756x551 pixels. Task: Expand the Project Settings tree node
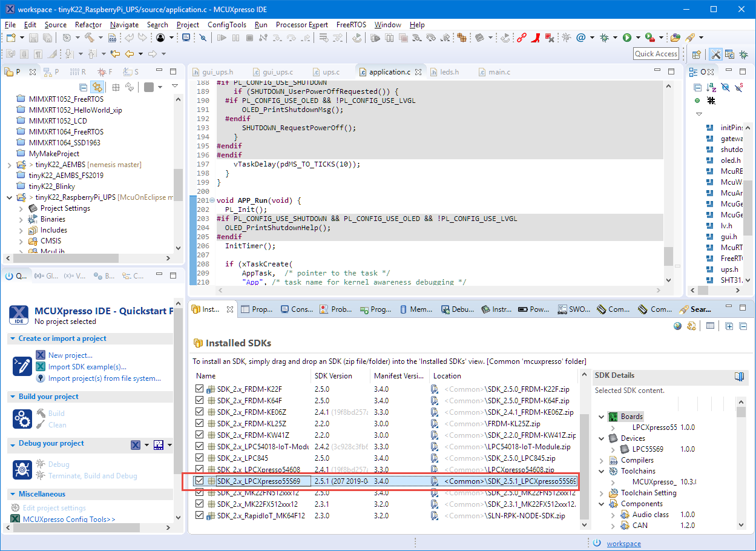[22, 208]
